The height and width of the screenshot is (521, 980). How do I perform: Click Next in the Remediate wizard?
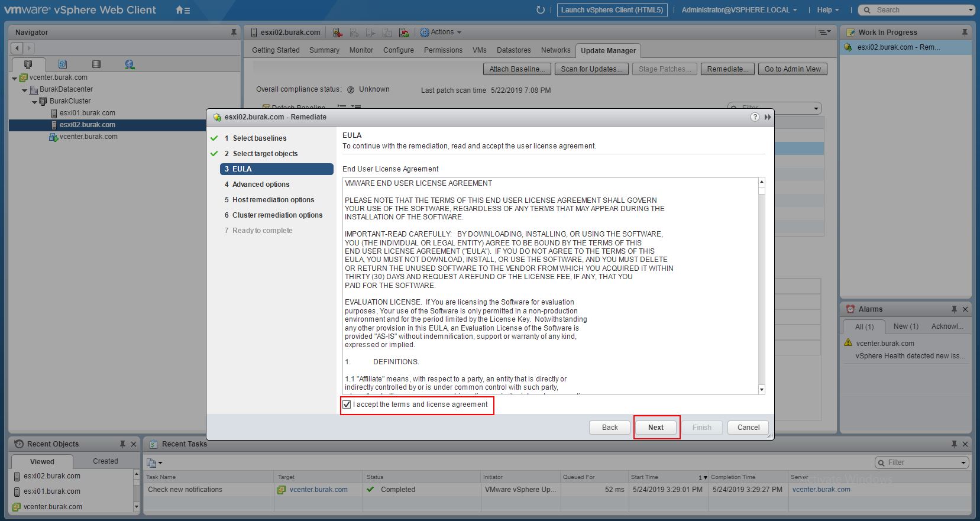pos(656,428)
